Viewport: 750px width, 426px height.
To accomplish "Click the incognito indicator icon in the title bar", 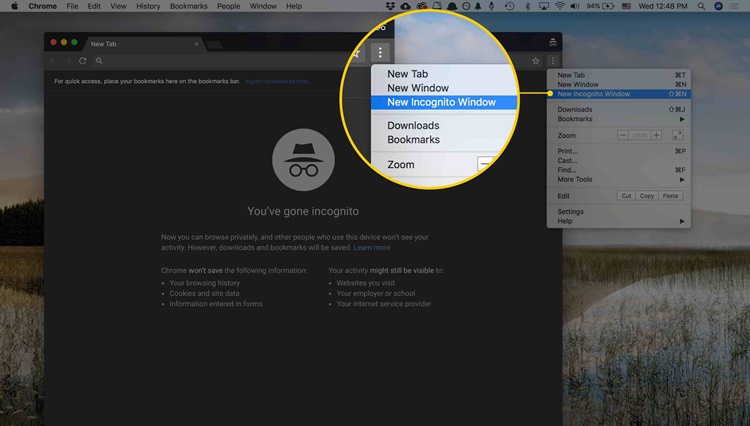I will pyautogui.click(x=552, y=43).
